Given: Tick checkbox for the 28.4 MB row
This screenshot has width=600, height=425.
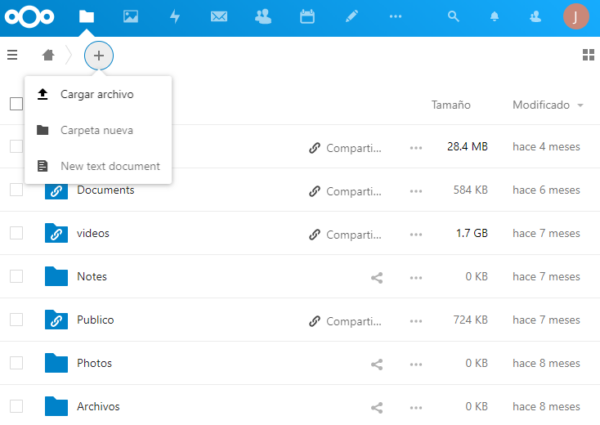Looking at the screenshot, I should (x=16, y=147).
